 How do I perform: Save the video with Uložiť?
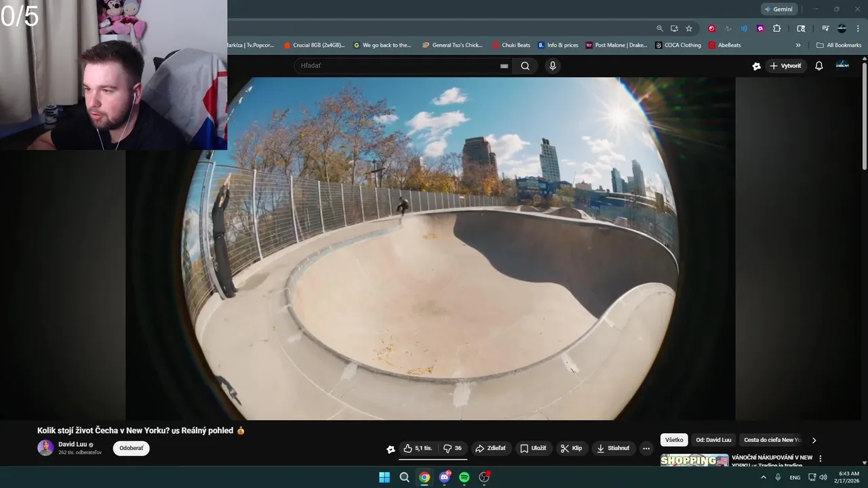pyautogui.click(x=534, y=448)
